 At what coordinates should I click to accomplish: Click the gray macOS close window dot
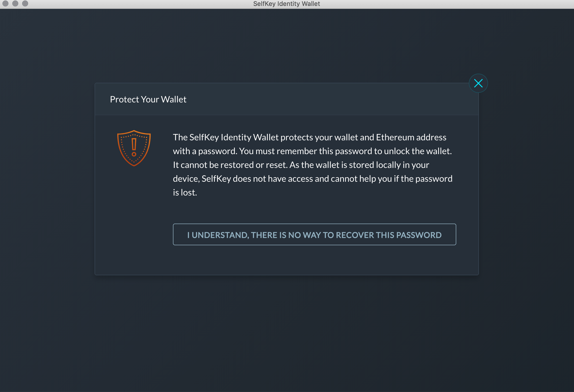coord(5,3)
